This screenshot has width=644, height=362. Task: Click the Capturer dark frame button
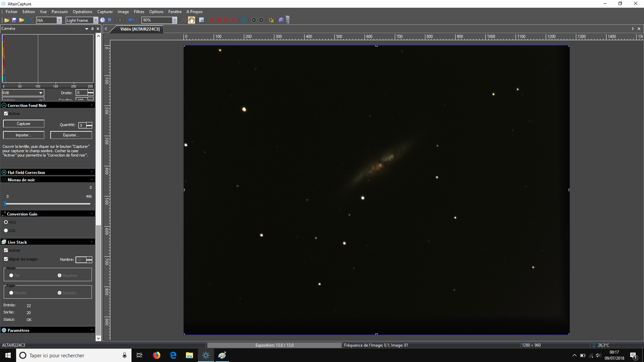click(23, 124)
